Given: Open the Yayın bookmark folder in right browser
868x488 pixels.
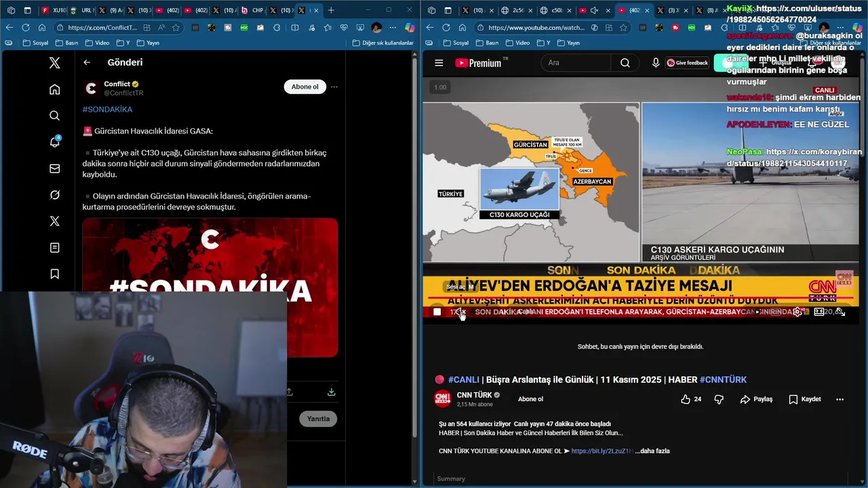Looking at the screenshot, I should pyautogui.click(x=569, y=43).
